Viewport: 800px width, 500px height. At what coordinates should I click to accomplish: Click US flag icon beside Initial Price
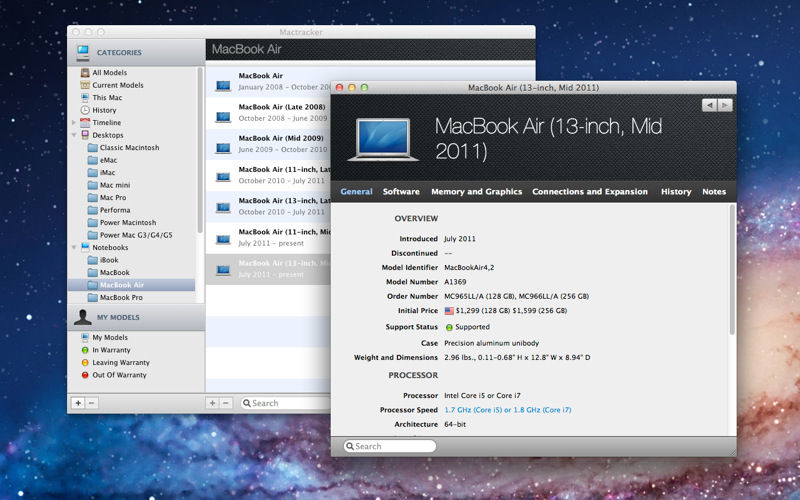pyautogui.click(x=449, y=311)
